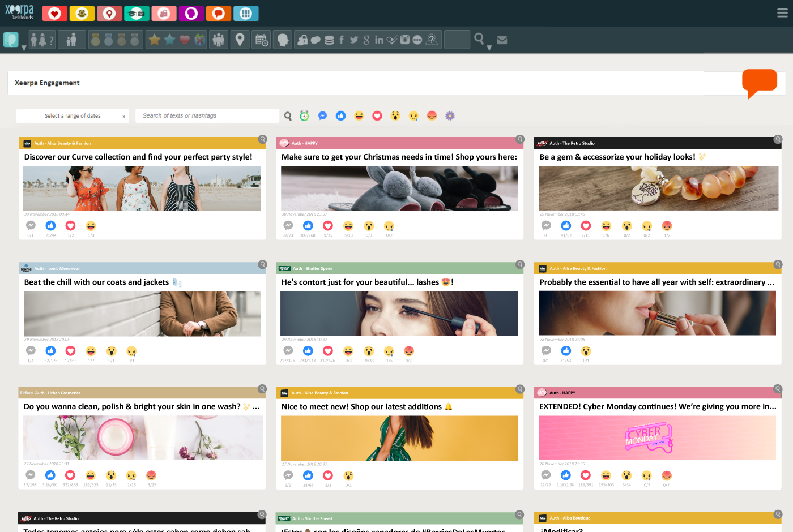Click the map pin toolbar icon

(x=240, y=40)
